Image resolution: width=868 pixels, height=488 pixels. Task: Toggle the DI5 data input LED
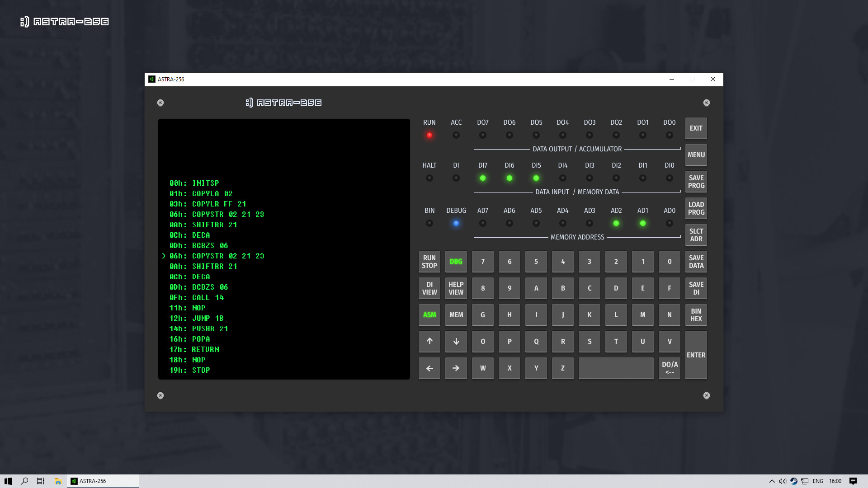point(536,178)
